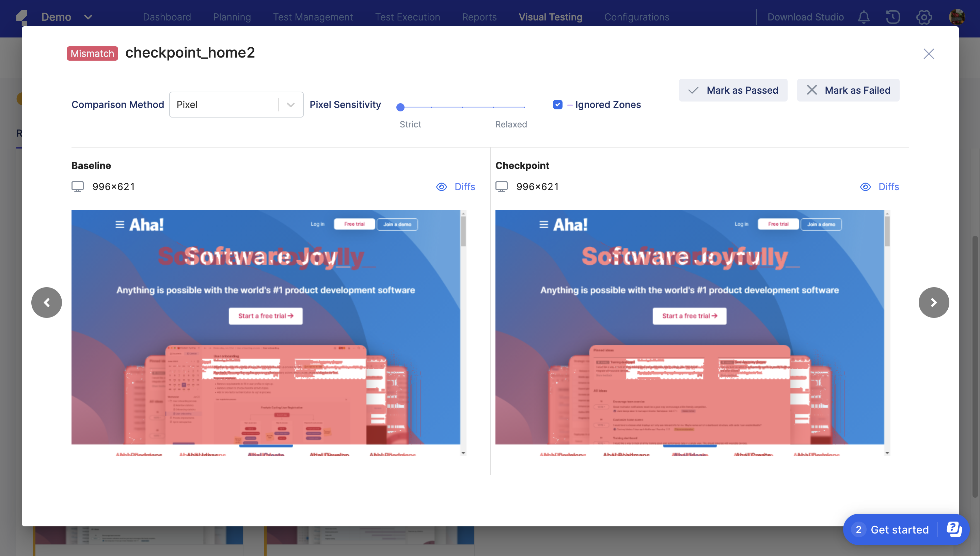Set Pixel Sensitivity to Relaxed end
Image resolution: width=980 pixels, height=556 pixels.
524,107
